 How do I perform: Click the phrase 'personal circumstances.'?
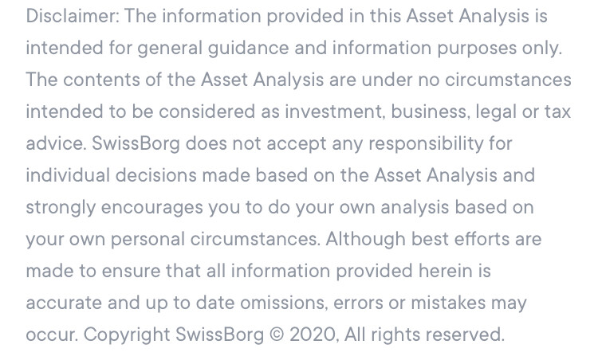[215, 240]
